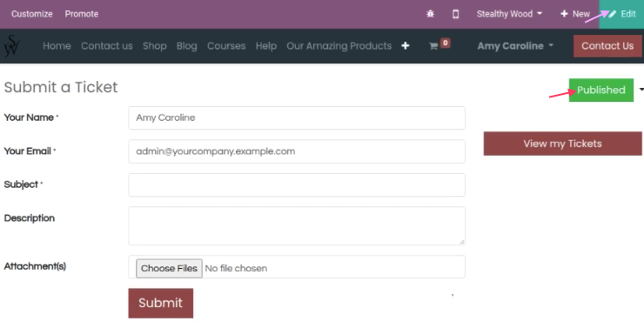The image size is (644, 328).
Task: Open the Courses menu item
Action: tap(226, 46)
